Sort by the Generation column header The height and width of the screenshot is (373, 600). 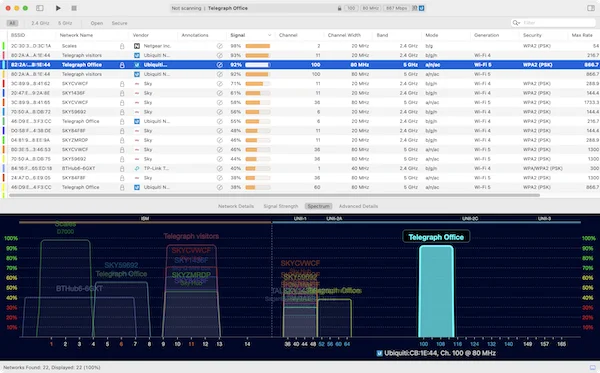(486, 35)
